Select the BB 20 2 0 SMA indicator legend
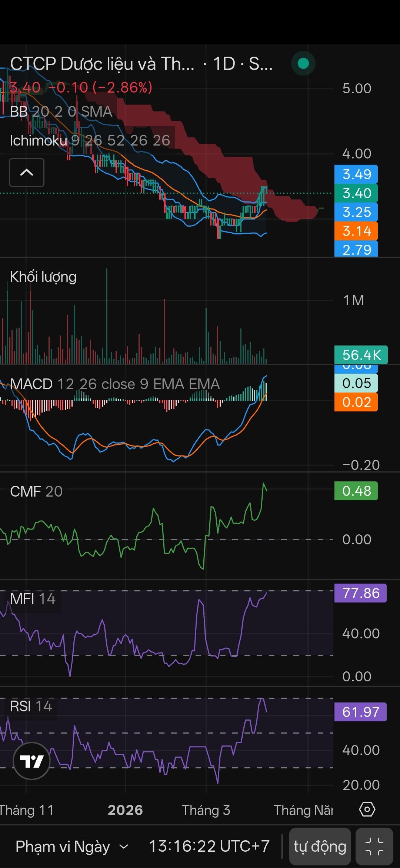This screenshot has width=400, height=868. click(x=61, y=111)
